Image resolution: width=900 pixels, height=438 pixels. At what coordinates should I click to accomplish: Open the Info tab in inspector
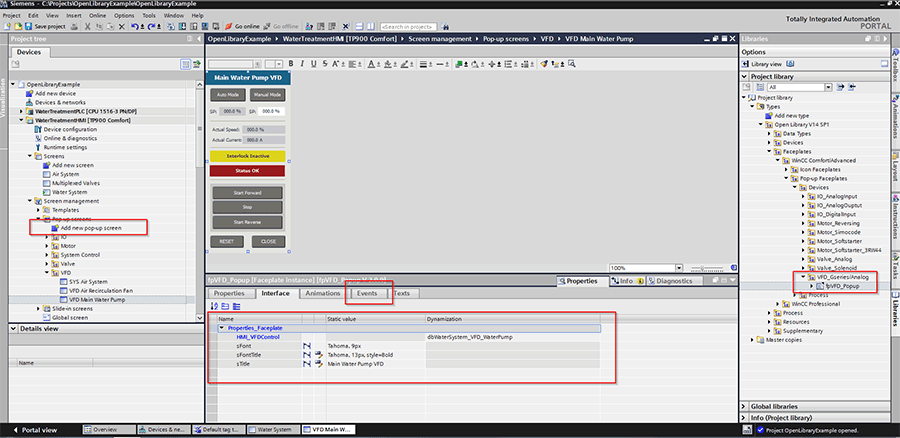coord(628,281)
